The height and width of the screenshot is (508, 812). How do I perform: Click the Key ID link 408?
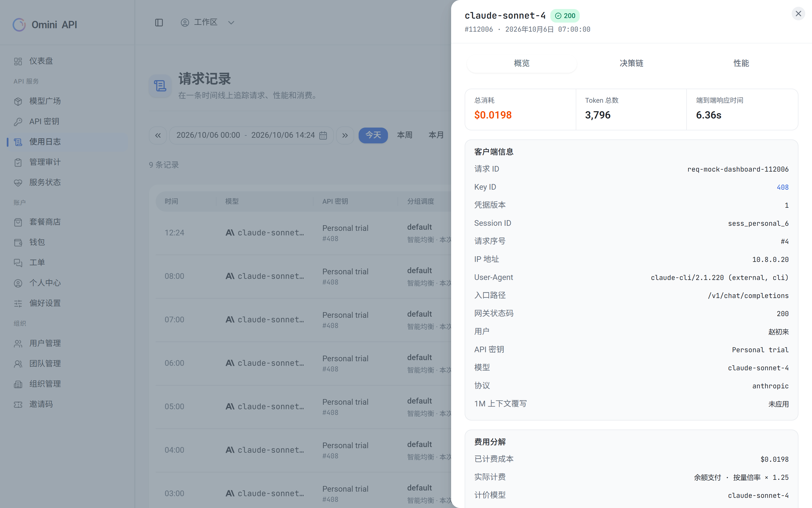tap(782, 187)
